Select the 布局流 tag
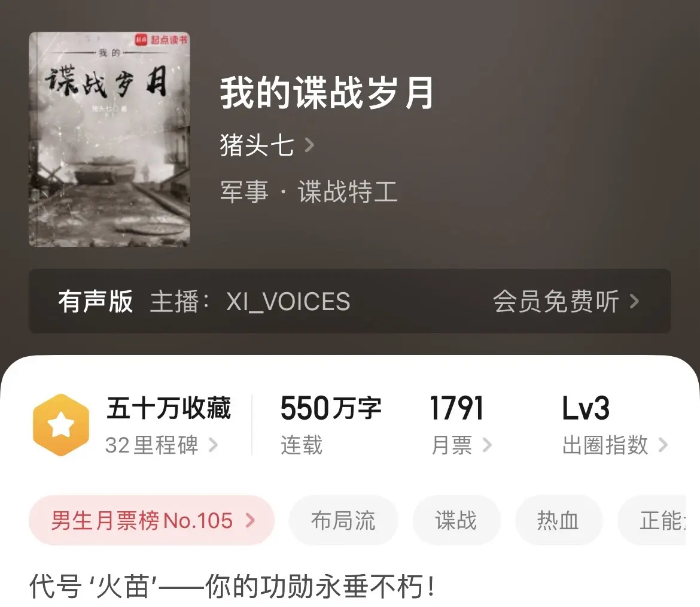This screenshot has height=607, width=700. tap(343, 520)
